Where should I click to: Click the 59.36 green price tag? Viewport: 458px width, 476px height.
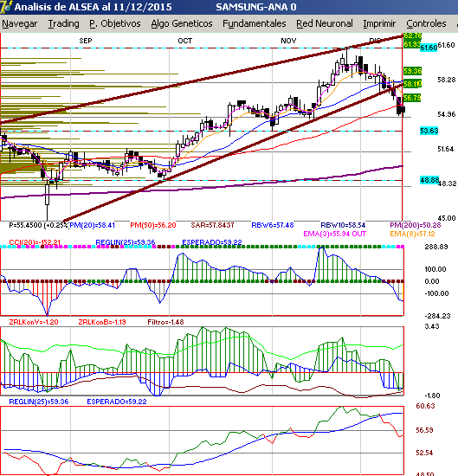click(x=412, y=71)
